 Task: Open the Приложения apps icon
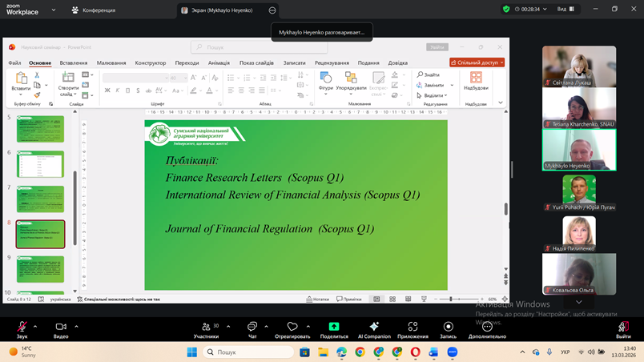(413, 327)
